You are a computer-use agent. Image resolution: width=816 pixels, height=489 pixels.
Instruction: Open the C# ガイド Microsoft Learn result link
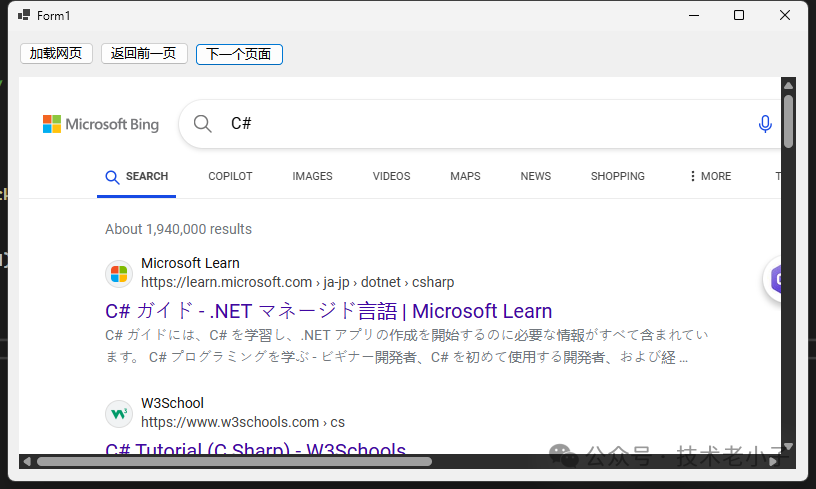coord(328,310)
